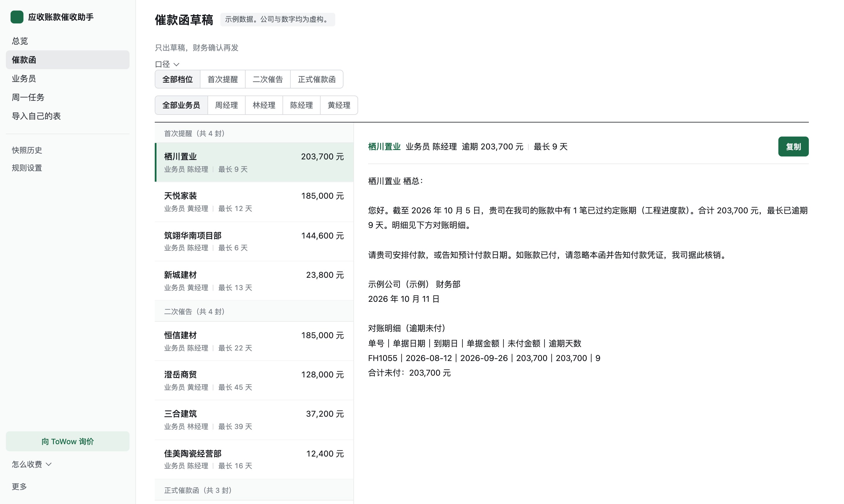Open 周一任务 sidebar item

[x=68, y=97]
